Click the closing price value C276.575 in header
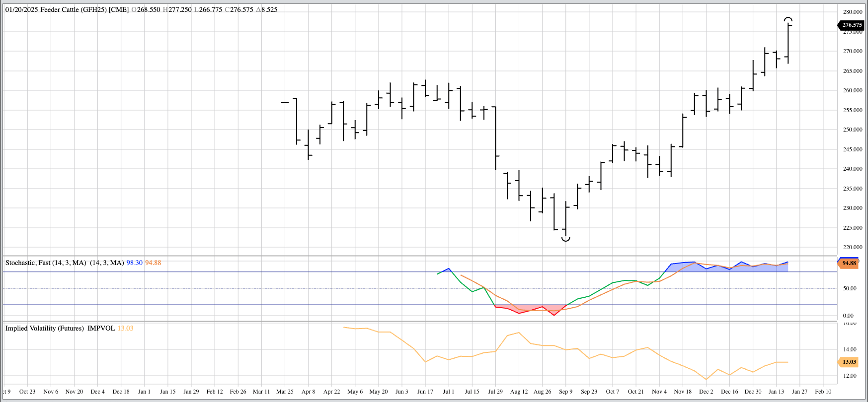The image size is (868, 402). [239, 9]
